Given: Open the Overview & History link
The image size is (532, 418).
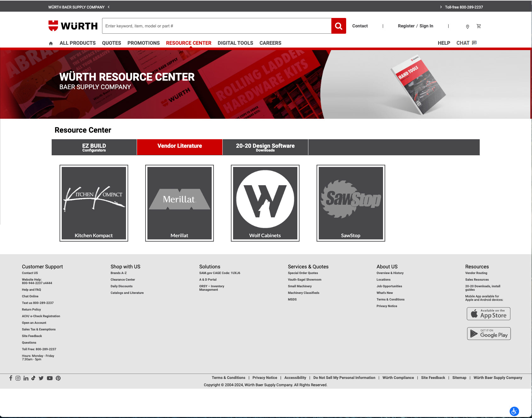Looking at the screenshot, I should pyautogui.click(x=390, y=273).
